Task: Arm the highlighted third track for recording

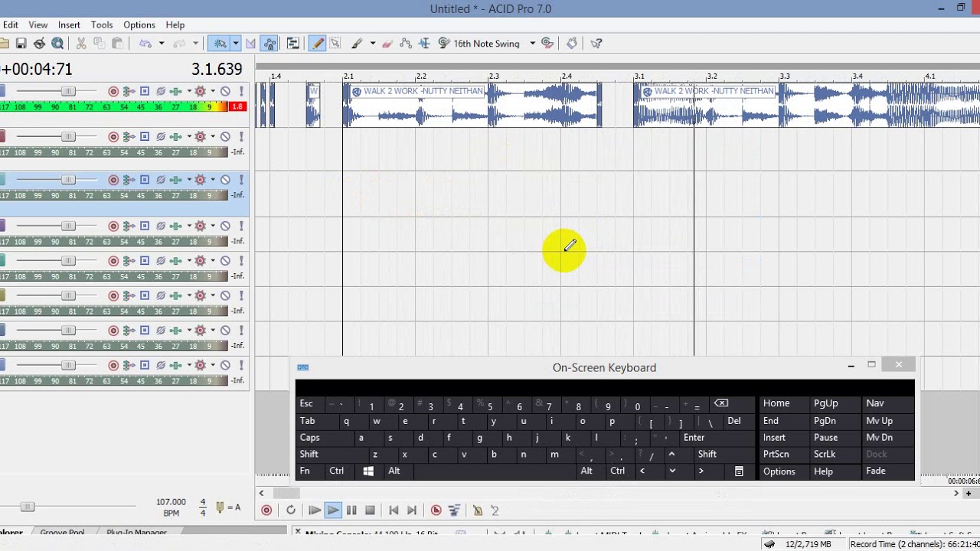Action: pos(113,180)
